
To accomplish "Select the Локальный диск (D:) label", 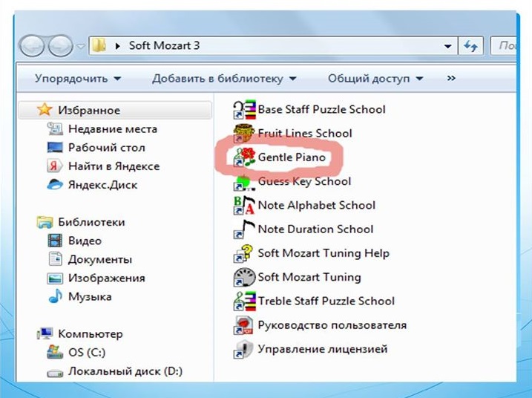I will click(125, 371).
